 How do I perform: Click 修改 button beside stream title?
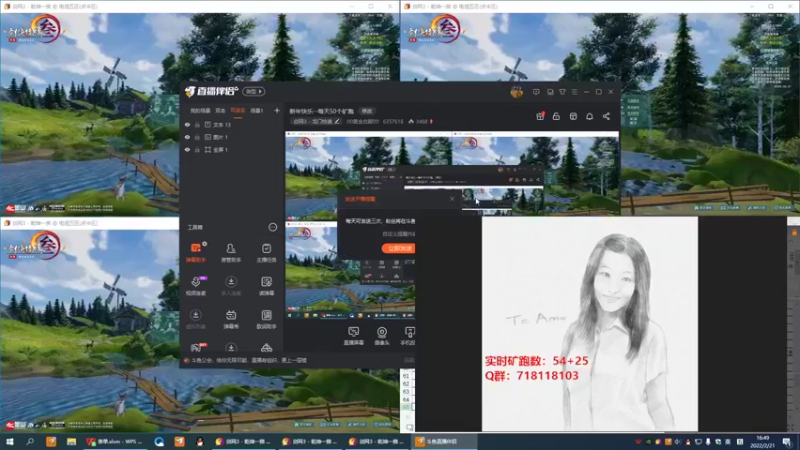click(367, 111)
